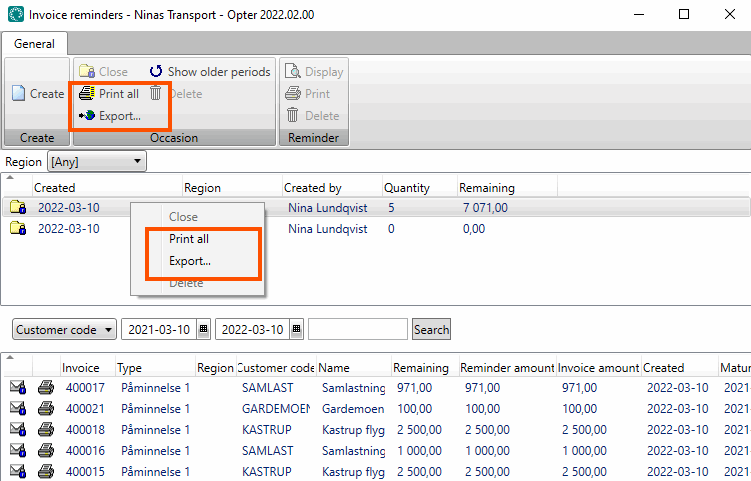Click the search text input field

[x=357, y=329]
